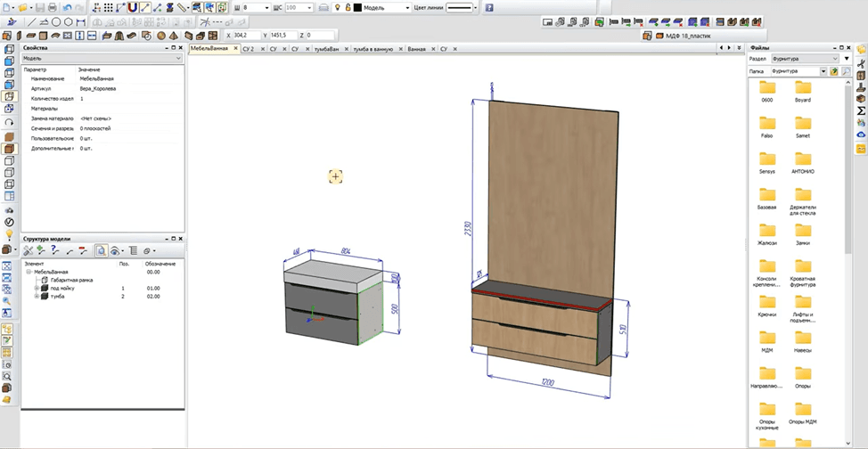868x449 pixels.
Task: Click the lock icon next to layer name
Action: pyautogui.click(x=348, y=8)
